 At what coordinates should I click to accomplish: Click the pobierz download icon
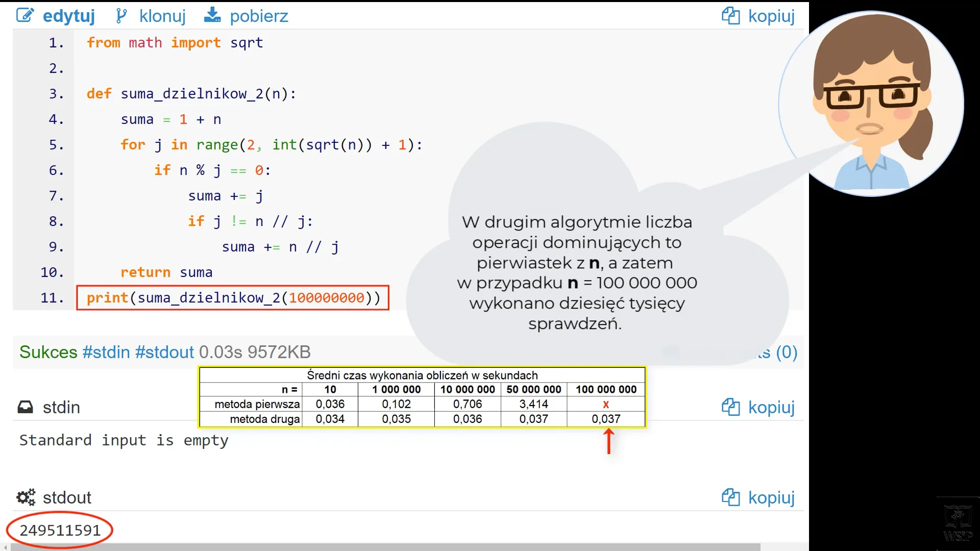pyautogui.click(x=212, y=15)
